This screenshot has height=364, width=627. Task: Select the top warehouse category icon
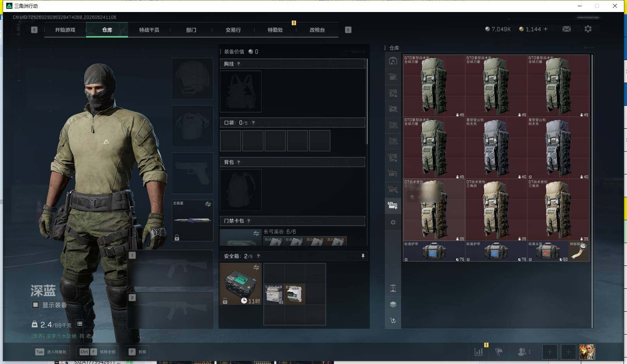point(393,61)
